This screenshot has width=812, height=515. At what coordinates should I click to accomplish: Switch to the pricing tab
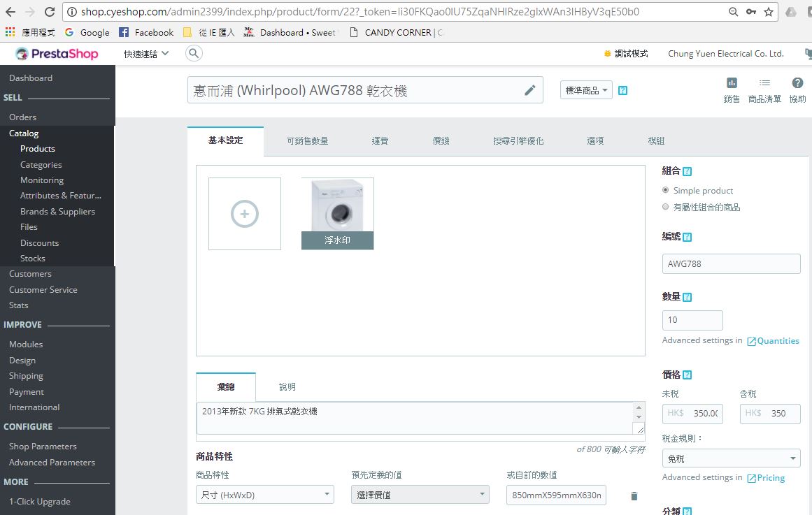441,140
